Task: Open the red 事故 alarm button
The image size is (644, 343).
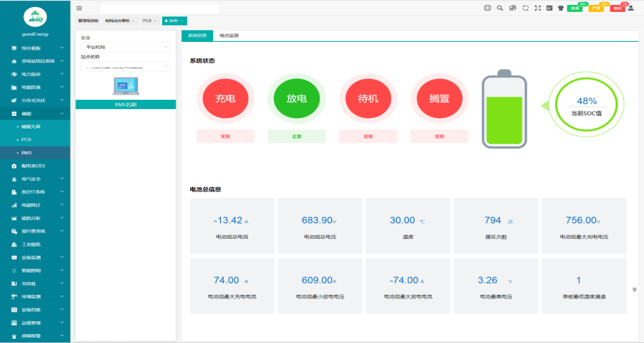Action: point(617,8)
